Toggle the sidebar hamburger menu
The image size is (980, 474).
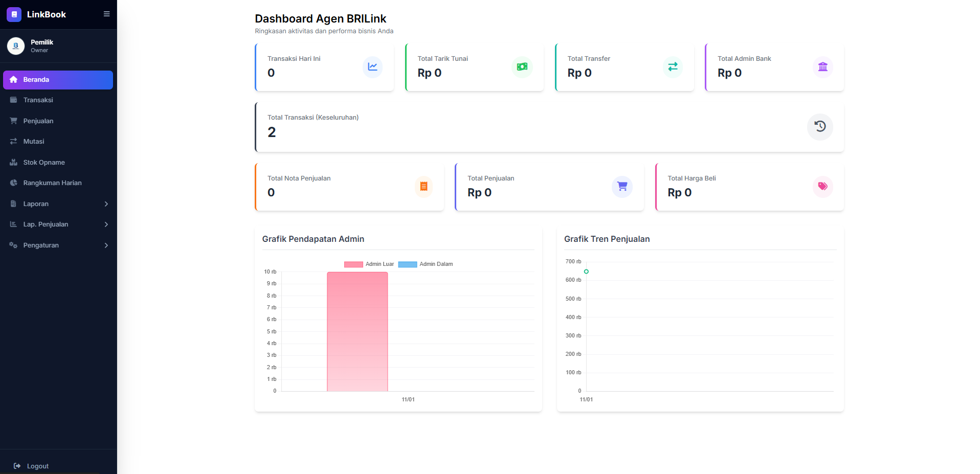pyautogui.click(x=106, y=14)
